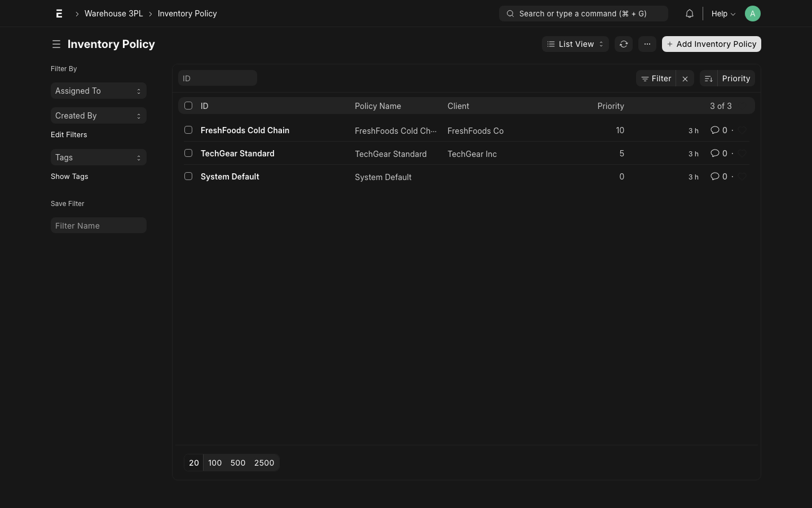This screenshot has height=508, width=812.
Task: Like the System Default policy via heart icon
Action: click(743, 177)
